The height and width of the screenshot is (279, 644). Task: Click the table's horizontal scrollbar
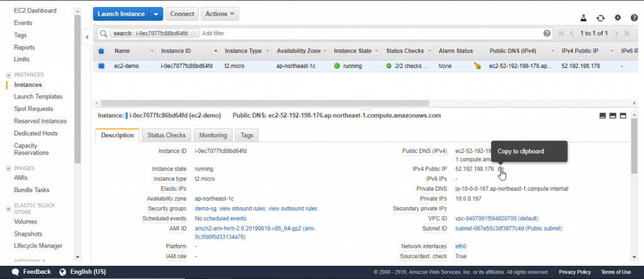pyautogui.click(x=265, y=103)
